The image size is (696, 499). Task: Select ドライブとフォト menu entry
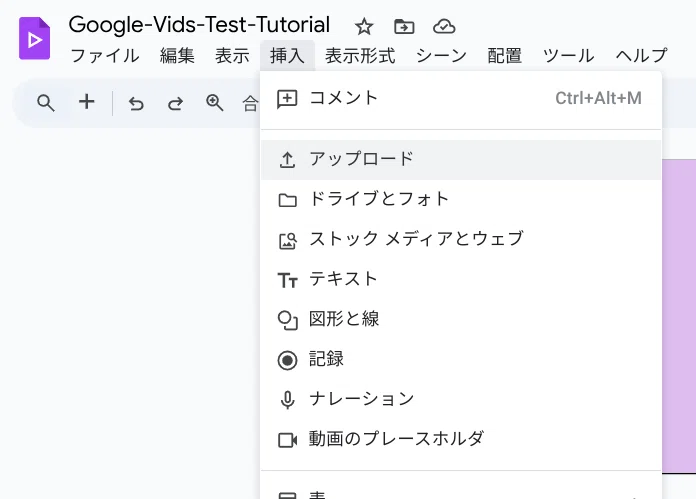[x=461, y=200]
